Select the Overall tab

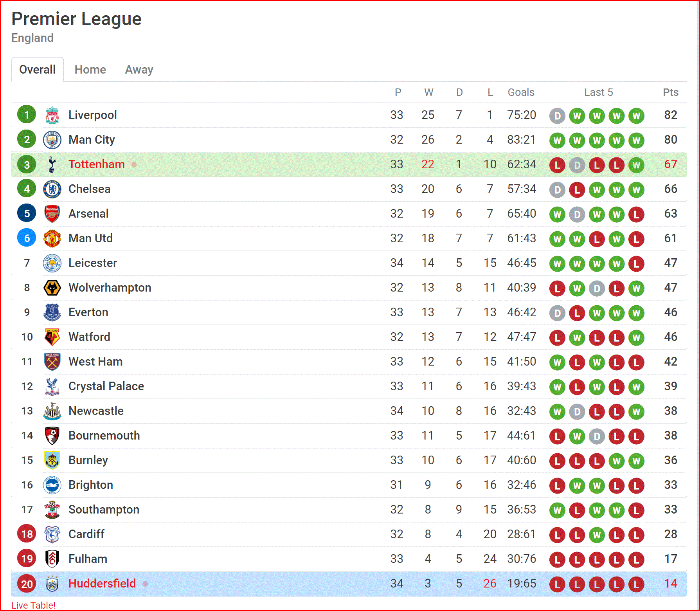[x=38, y=70]
